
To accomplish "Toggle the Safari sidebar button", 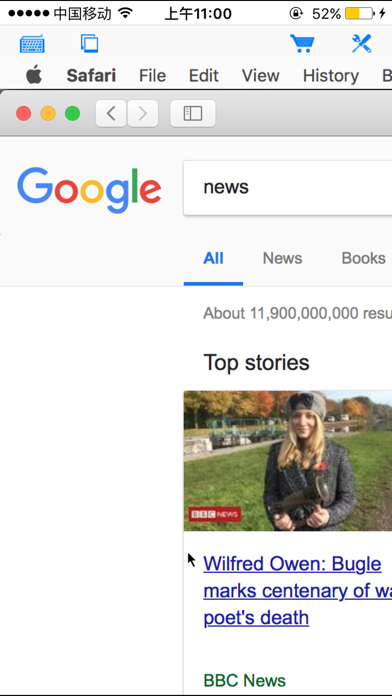I will click(193, 114).
